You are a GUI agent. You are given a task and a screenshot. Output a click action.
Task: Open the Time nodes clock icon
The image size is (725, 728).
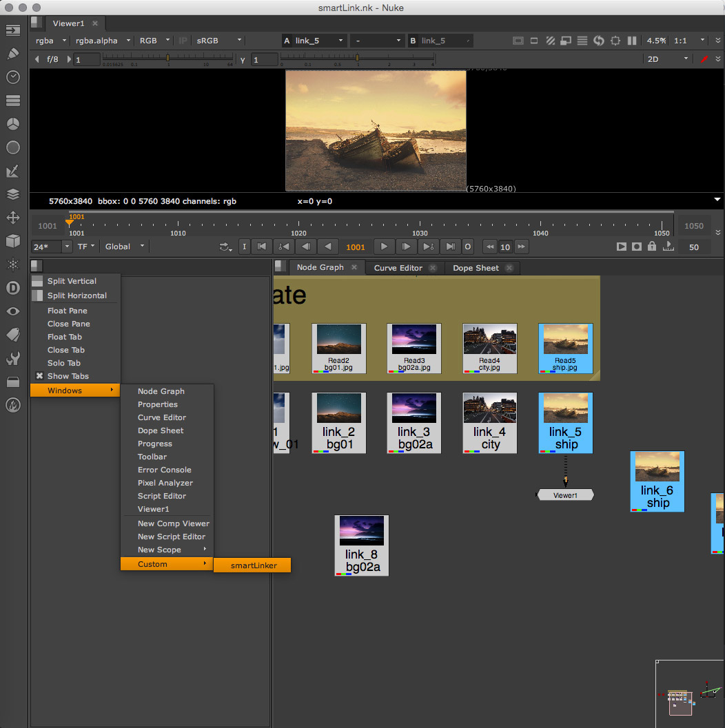pyautogui.click(x=12, y=77)
